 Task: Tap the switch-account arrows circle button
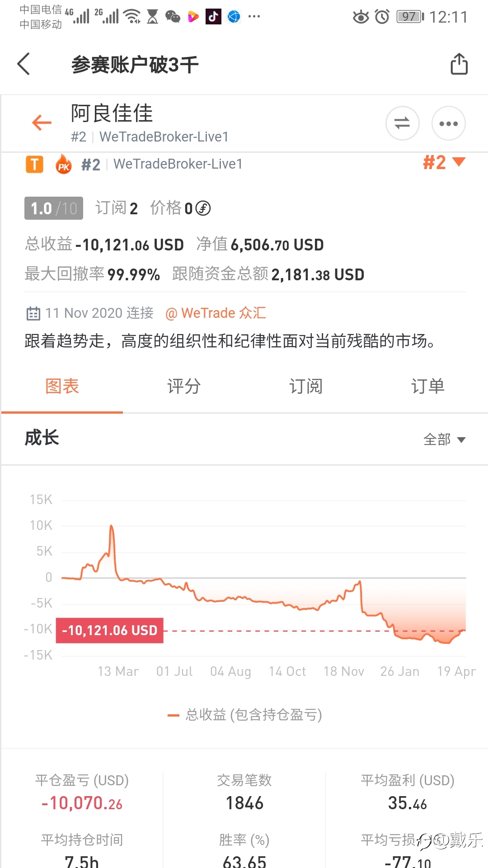(x=402, y=123)
